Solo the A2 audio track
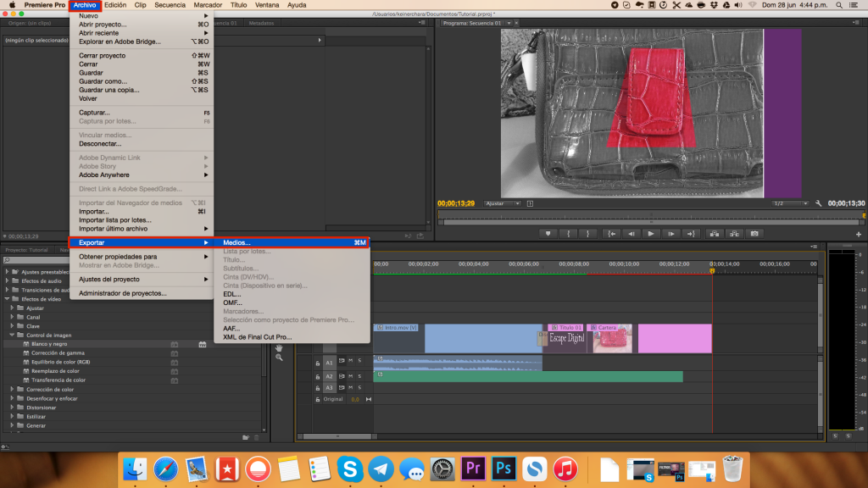 click(x=359, y=376)
